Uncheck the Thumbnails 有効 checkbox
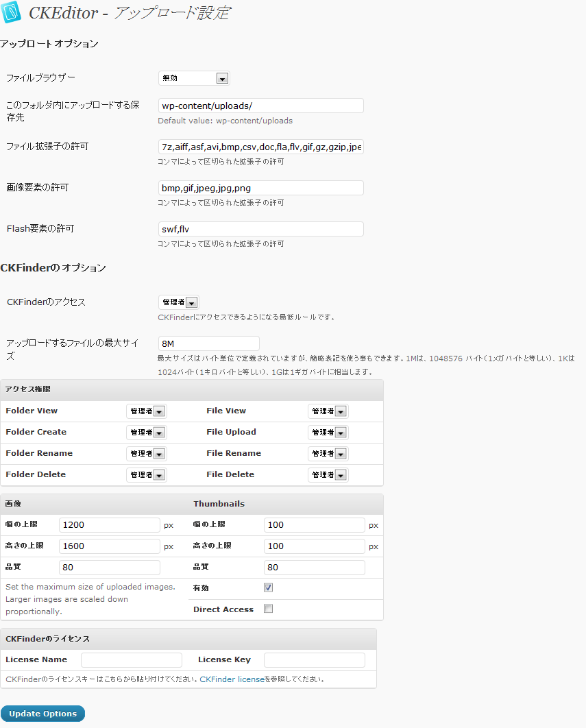This screenshot has width=586, height=728. 269,587
